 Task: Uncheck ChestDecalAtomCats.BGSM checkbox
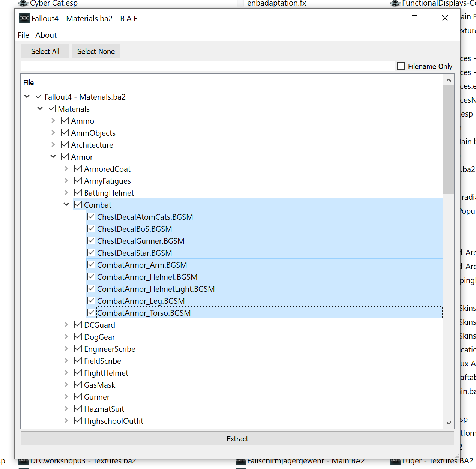point(91,217)
